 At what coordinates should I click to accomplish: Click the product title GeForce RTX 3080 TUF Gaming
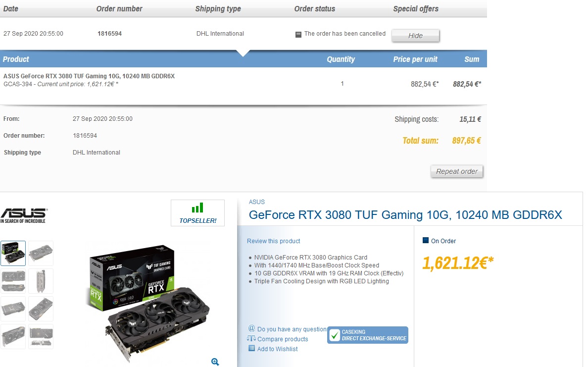click(x=405, y=214)
